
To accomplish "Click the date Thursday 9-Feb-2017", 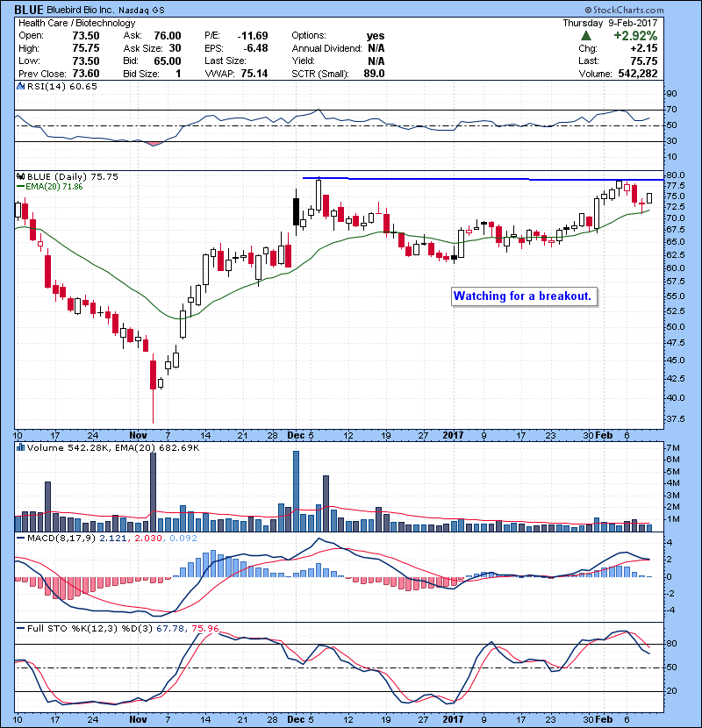I will pos(610,23).
